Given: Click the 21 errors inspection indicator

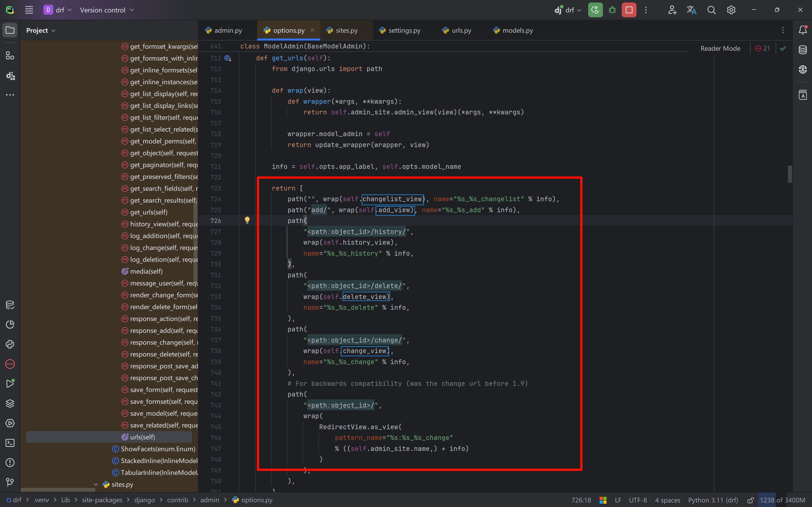Looking at the screenshot, I should [763, 49].
